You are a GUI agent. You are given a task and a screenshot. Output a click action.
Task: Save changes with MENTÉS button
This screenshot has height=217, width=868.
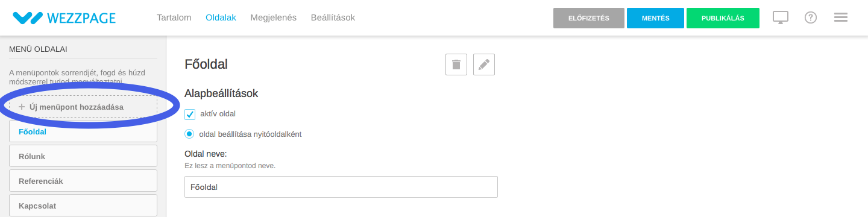click(x=655, y=18)
